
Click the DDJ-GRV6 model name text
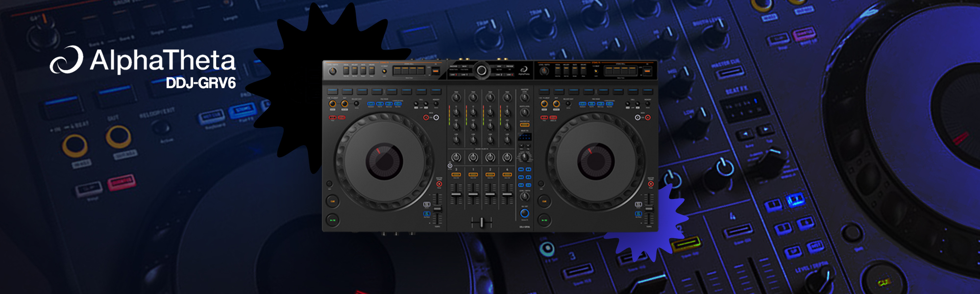point(201,83)
